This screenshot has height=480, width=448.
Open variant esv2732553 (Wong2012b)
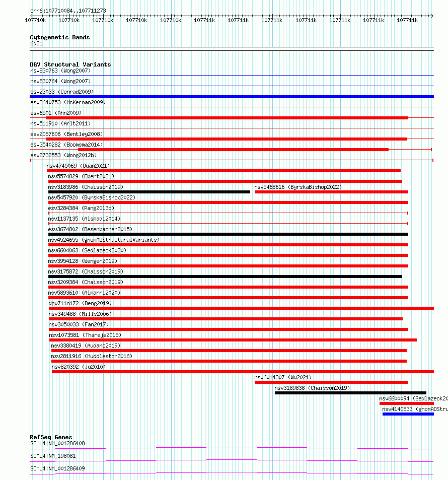coord(63,155)
